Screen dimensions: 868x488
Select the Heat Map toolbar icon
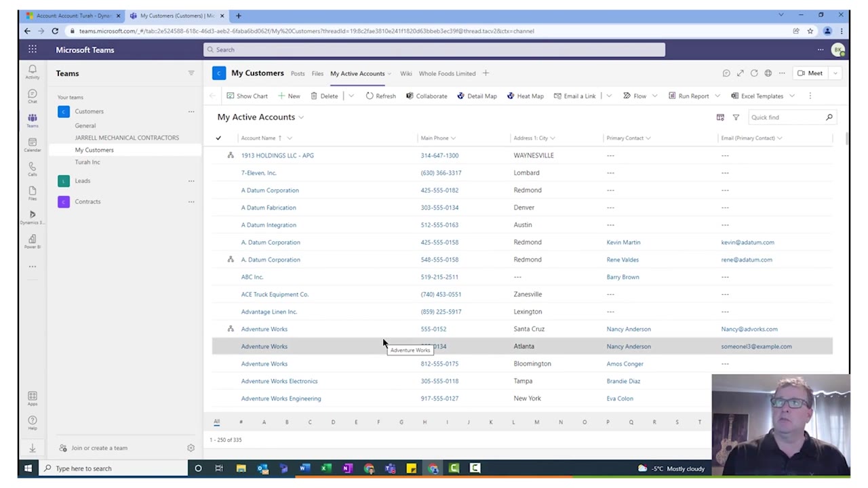coord(526,96)
